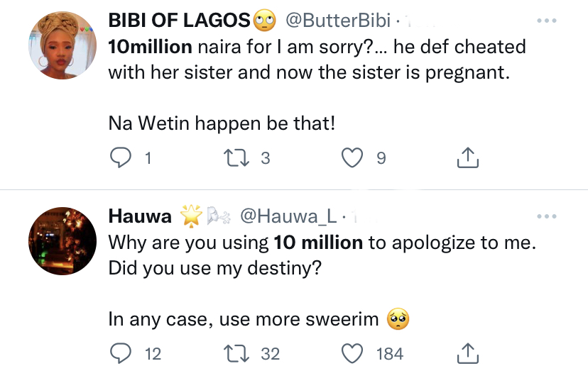This screenshot has width=588, height=366.
Task: Click the 32 retweets count
Action: [x=271, y=353]
